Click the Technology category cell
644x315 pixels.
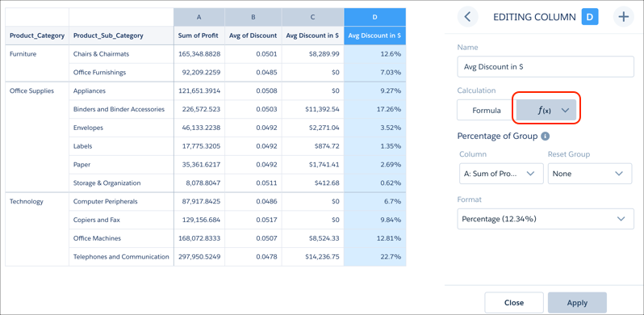point(37,229)
